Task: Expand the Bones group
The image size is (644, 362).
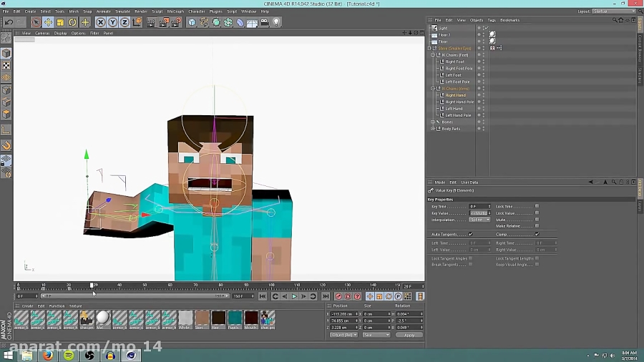Action: pyautogui.click(x=433, y=122)
